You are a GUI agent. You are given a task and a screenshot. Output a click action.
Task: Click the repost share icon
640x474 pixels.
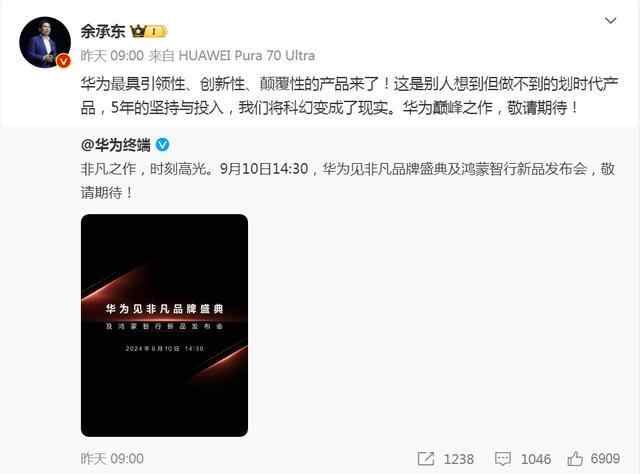click(426, 458)
